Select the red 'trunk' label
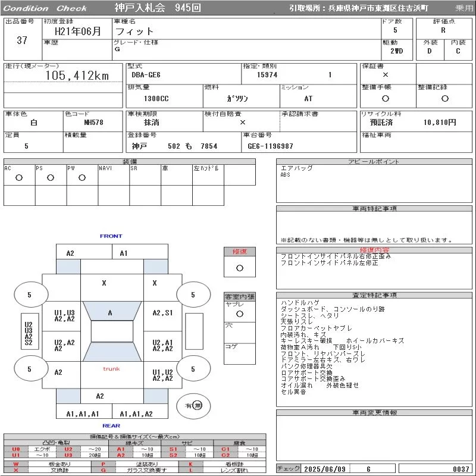 click(111, 369)
